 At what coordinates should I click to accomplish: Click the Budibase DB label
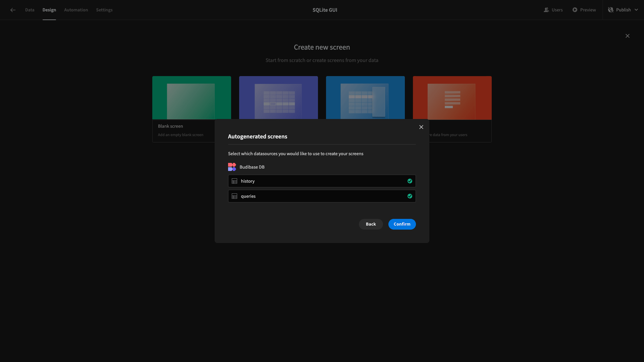click(252, 167)
